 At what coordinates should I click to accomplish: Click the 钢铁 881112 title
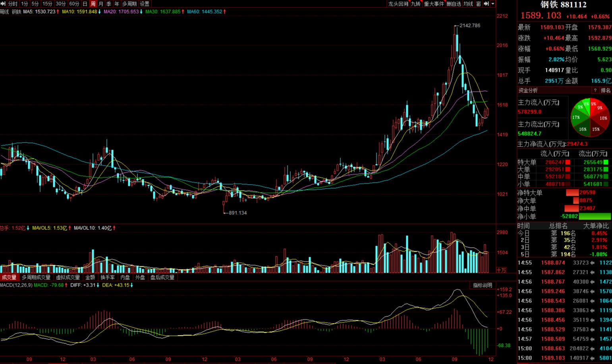point(563,5)
